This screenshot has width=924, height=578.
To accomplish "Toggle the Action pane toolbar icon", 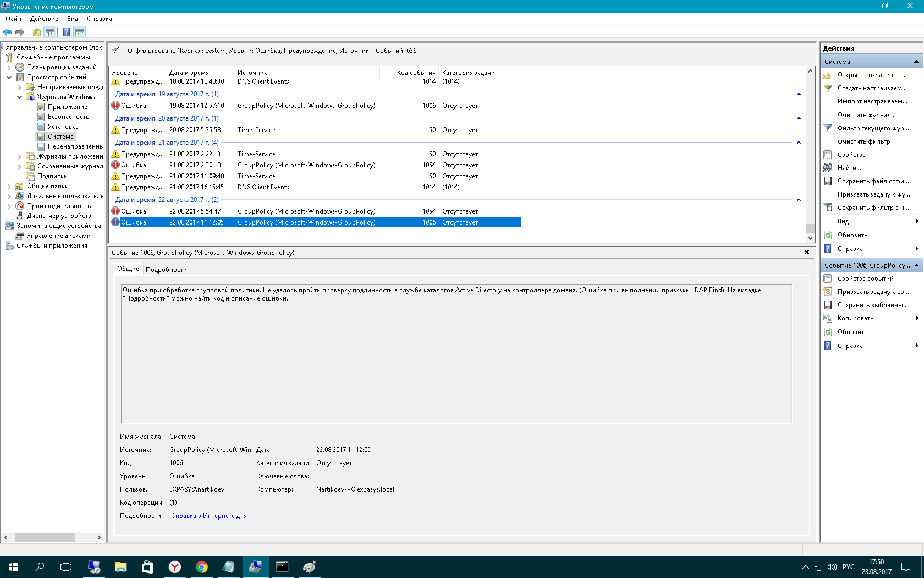I will (80, 32).
